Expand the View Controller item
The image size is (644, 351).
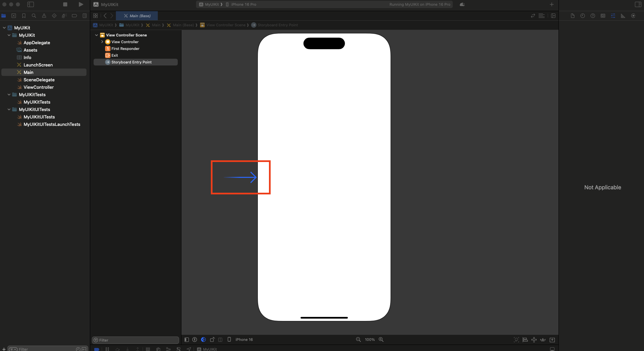[x=102, y=42]
